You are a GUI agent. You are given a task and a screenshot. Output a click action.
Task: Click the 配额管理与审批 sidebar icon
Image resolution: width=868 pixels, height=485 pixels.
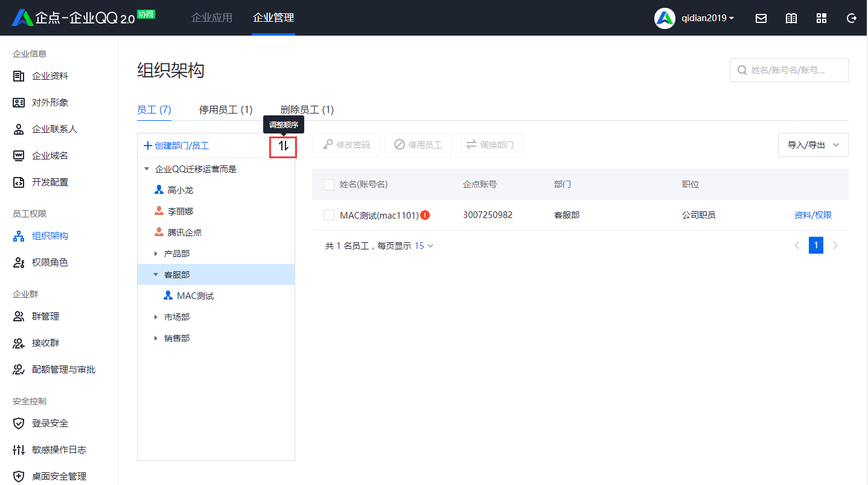[x=19, y=370]
